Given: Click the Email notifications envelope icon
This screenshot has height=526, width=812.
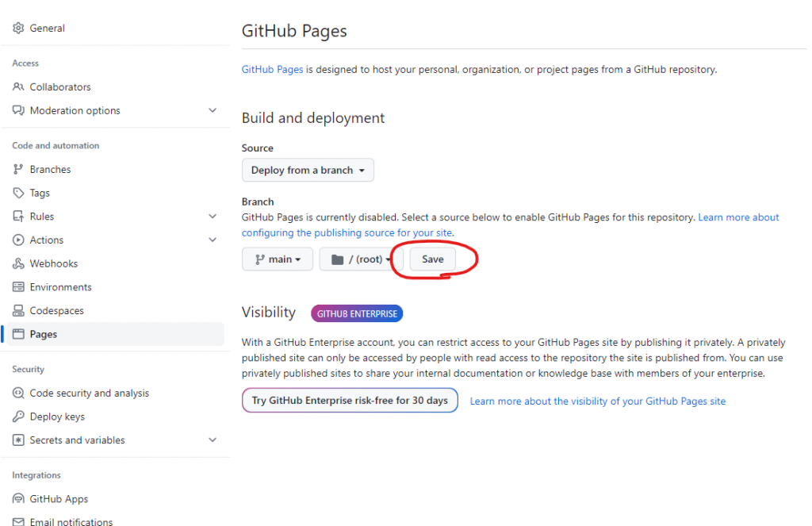Looking at the screenshot, I should 18,522.
